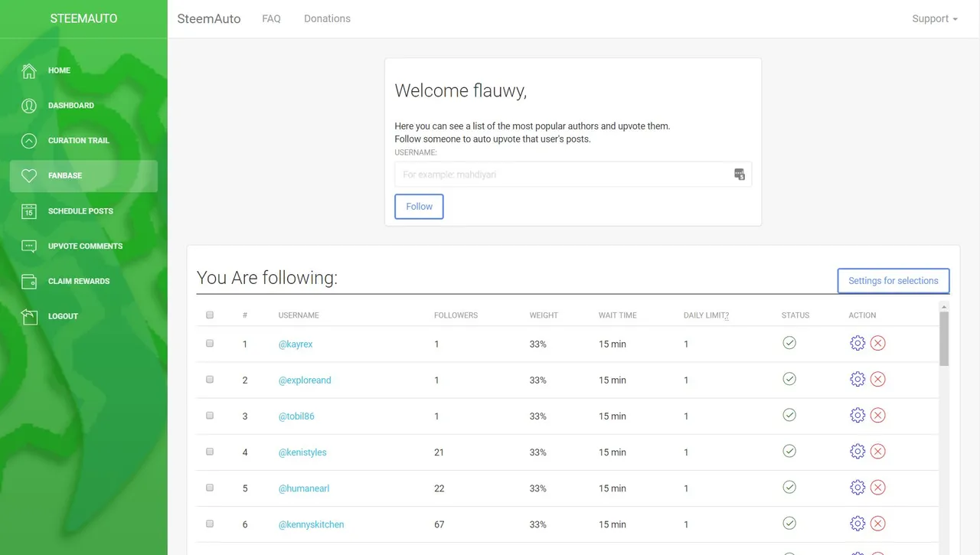This screenshot has height=555, width=980.
Task: Remove @kenistyles with red X icon
Action: point(878,452)
